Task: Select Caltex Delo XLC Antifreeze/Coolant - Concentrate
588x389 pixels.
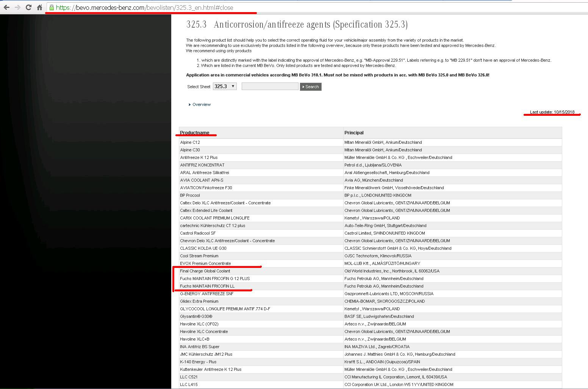Action: 225,203
